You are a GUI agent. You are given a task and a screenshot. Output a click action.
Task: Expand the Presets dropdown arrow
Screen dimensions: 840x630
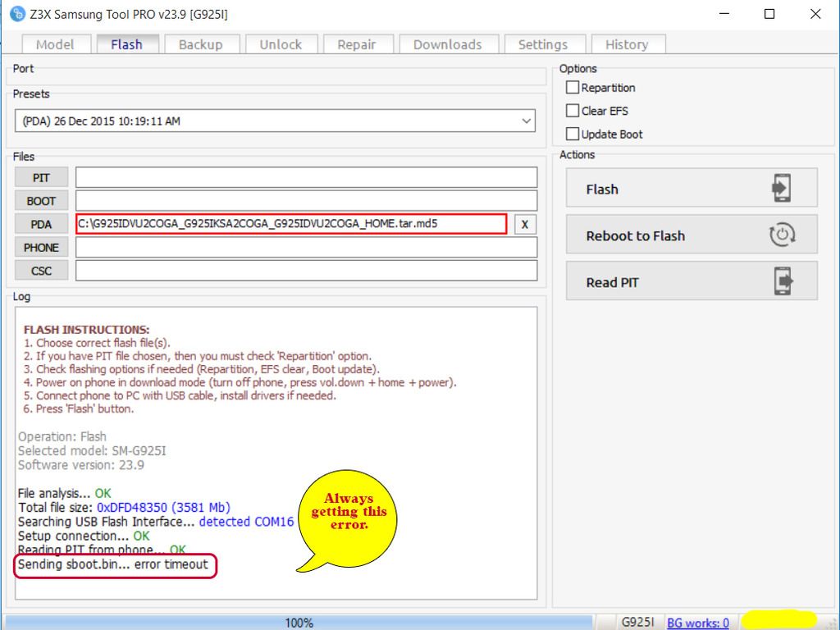pos(526,121)
